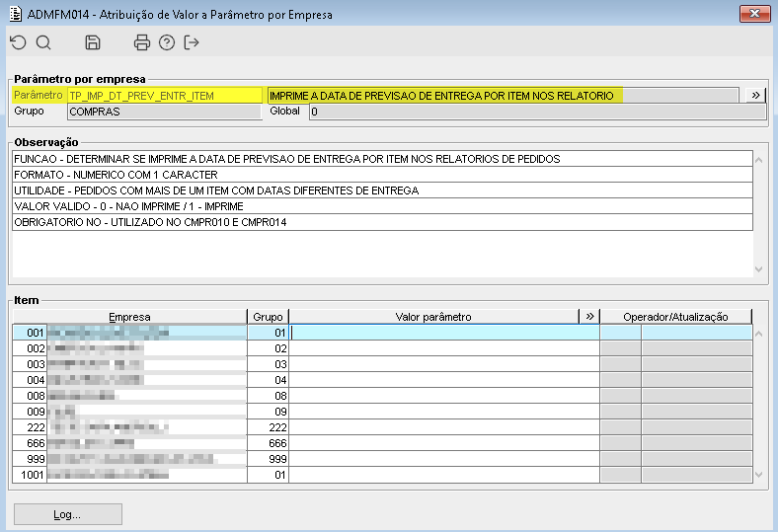Click Grupo cell 222 in Item grid
778x532 pixels.
pyautogui.click(x=268, y=427)
